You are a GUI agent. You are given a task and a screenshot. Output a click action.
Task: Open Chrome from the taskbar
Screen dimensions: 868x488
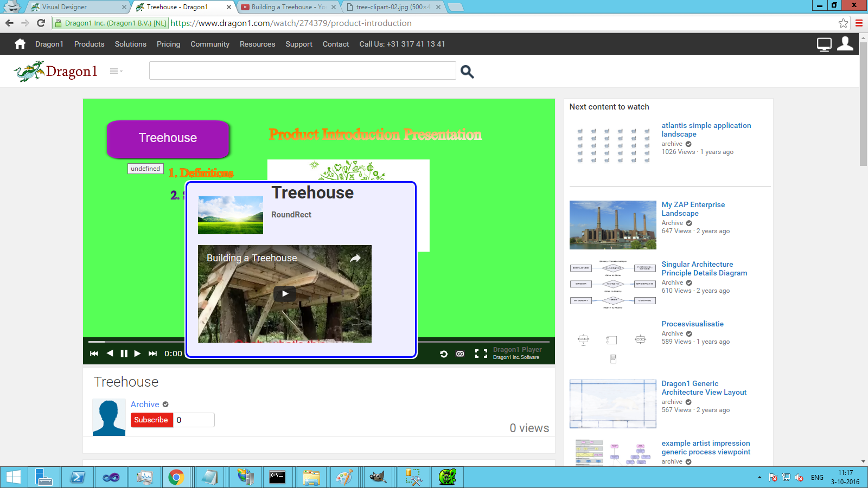click(176, 477)
